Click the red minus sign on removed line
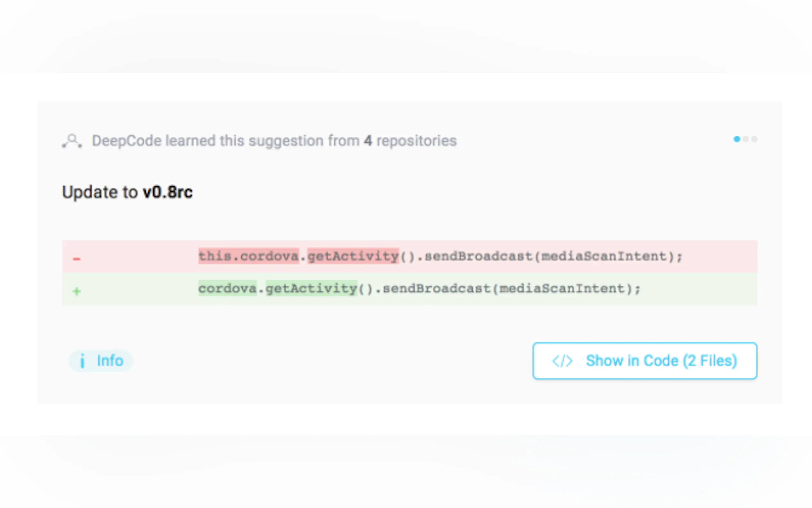The height and width of the screenshot is (508, 812). [x=76, y=259]
